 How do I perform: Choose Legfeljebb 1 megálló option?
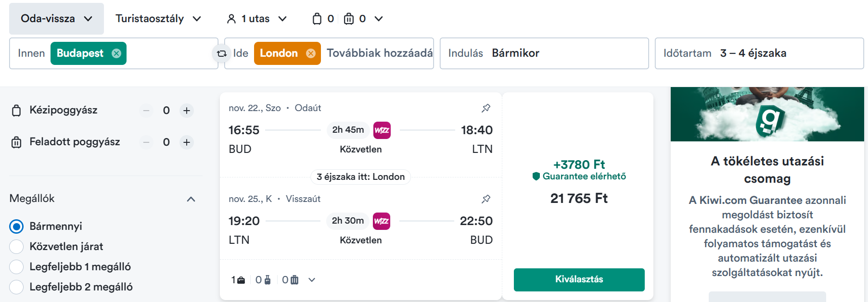[16, 267]
